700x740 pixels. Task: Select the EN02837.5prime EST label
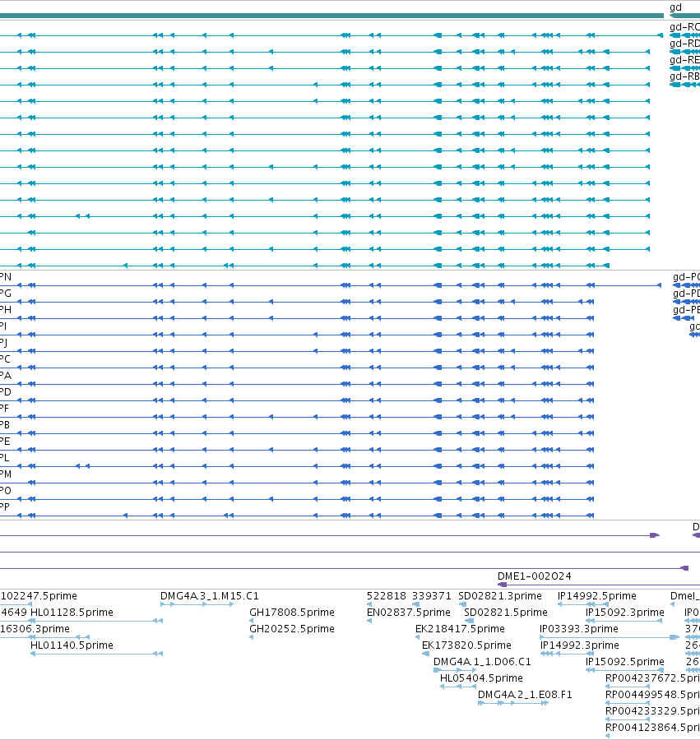tap(408, 613)
